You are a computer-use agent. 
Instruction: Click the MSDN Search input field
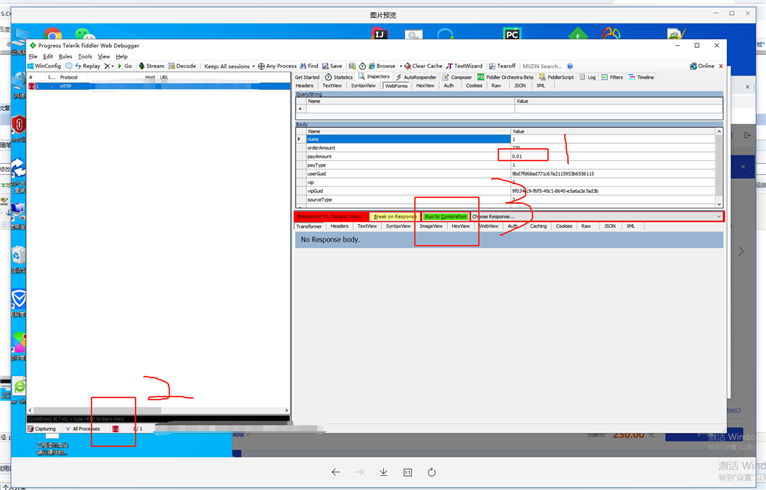click(542, 66)
